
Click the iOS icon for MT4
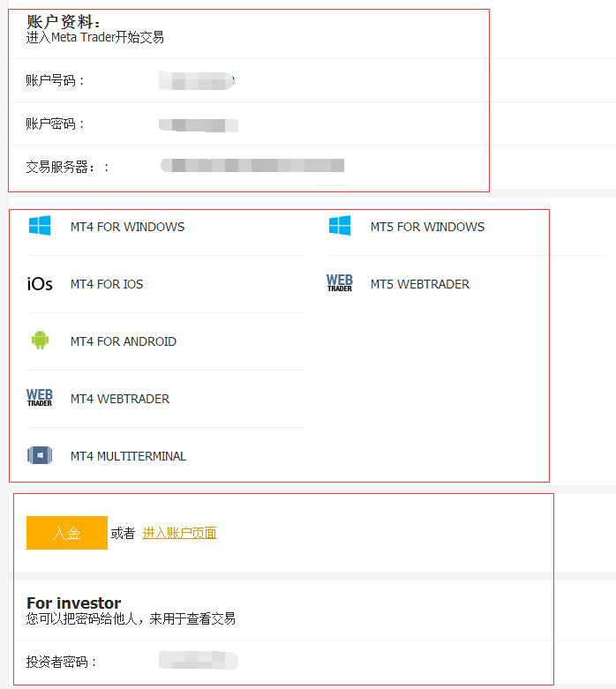[40, 284]
